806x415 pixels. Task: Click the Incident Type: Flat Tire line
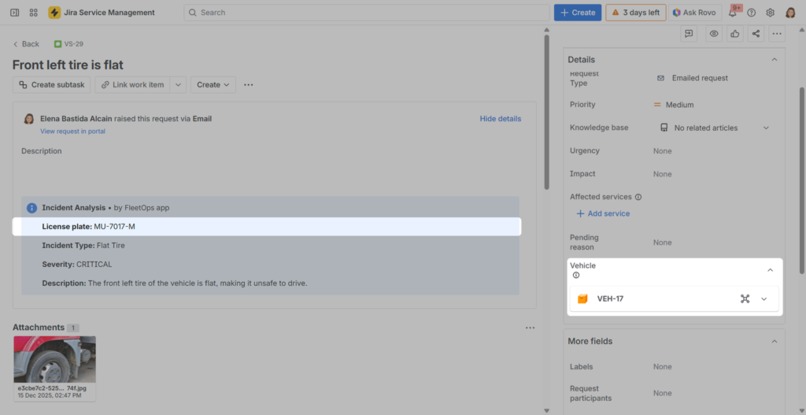pos(83,245)
